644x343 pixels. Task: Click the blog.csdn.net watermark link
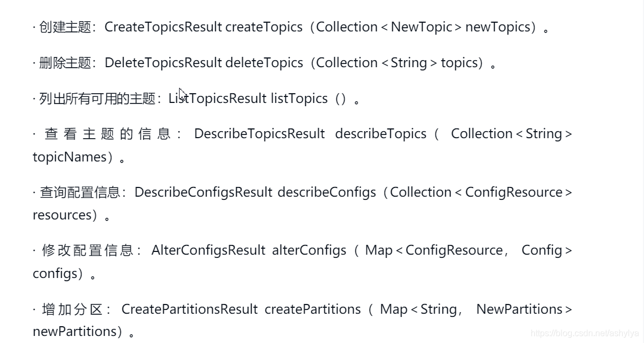[584, 334]
